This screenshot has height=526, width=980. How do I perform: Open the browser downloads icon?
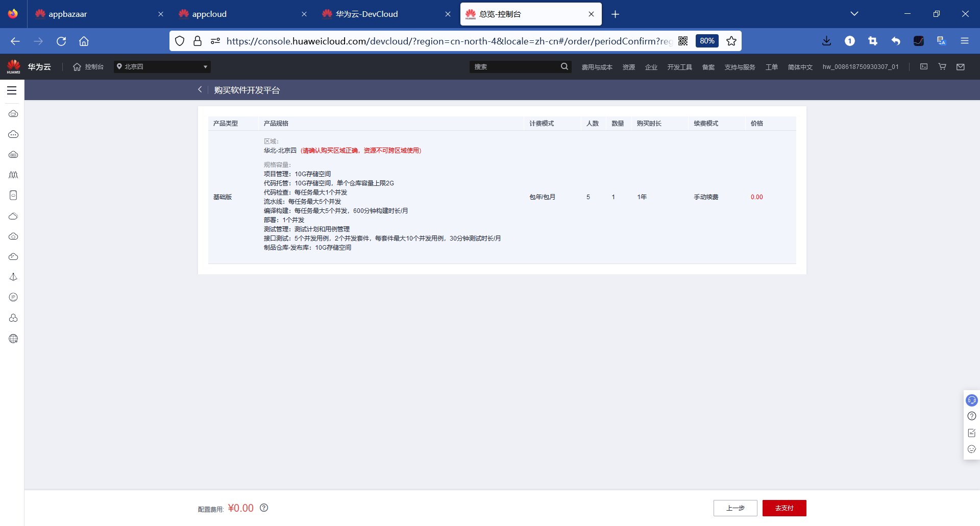pos(827,41)
